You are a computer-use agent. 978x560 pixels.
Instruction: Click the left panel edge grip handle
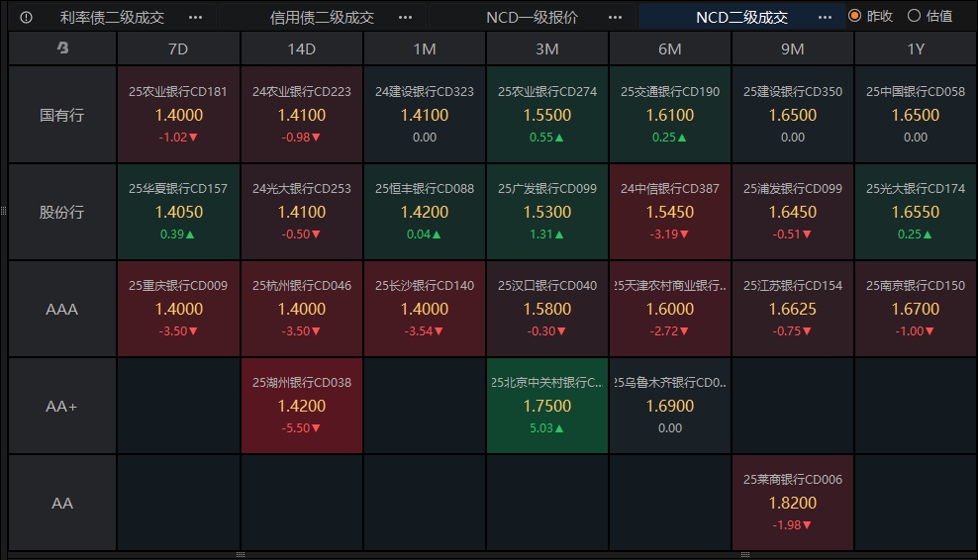coord(3,212)
